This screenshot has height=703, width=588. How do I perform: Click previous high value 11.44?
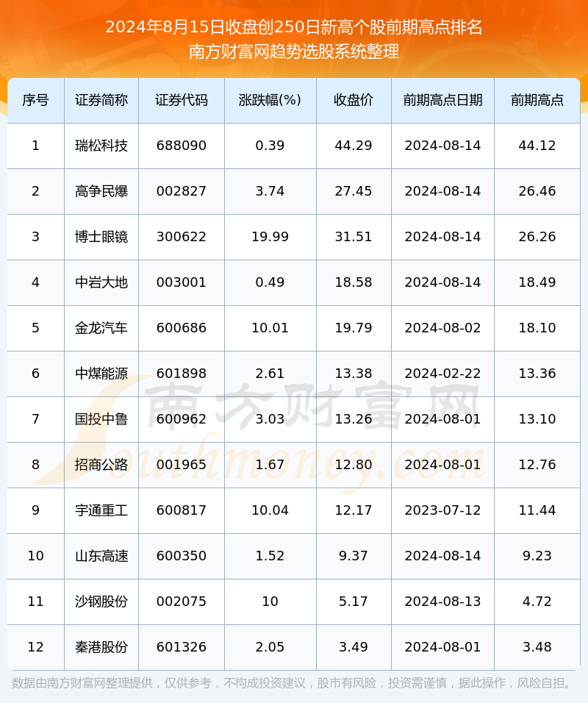point(537,510)
